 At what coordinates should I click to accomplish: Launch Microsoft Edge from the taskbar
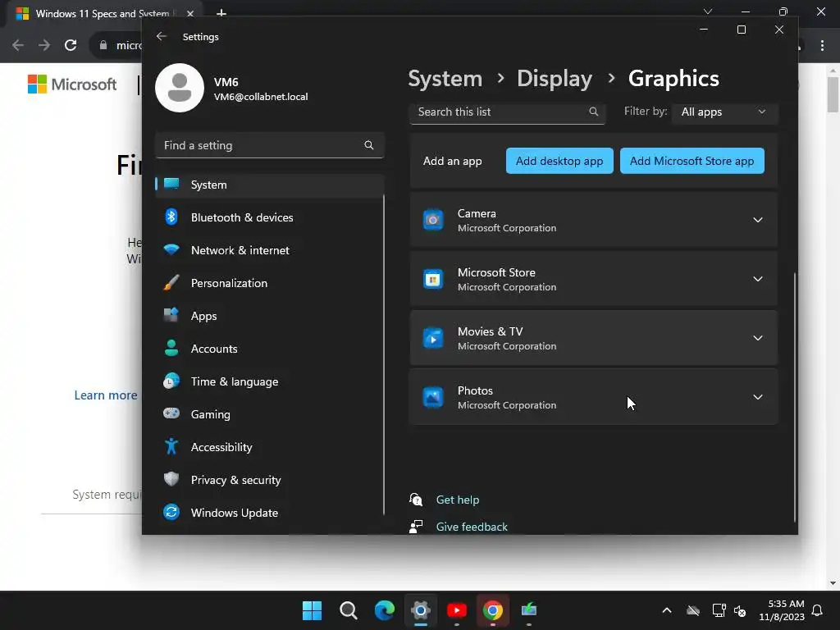pos(384,610)
